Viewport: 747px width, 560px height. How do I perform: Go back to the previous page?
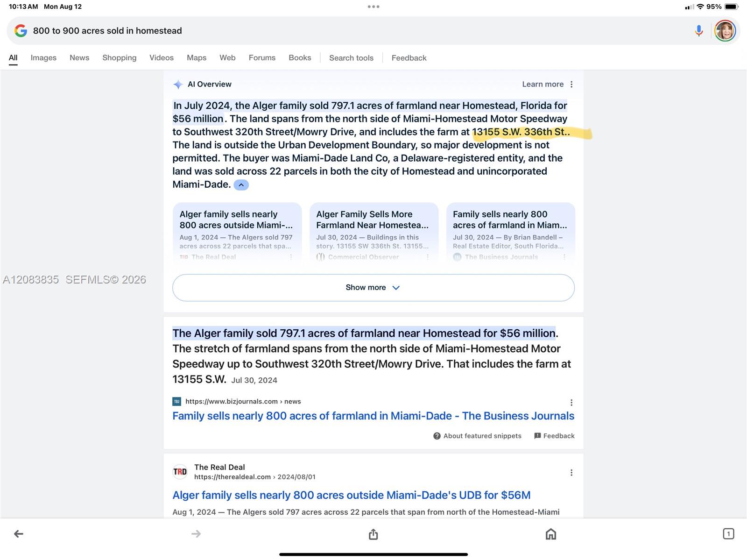coord(19,534)
